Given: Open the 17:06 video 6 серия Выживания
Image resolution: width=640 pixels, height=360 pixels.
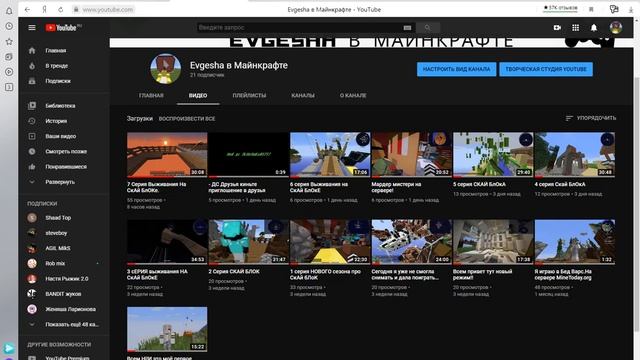Looking at the screenshot, I should pos(330,155).
